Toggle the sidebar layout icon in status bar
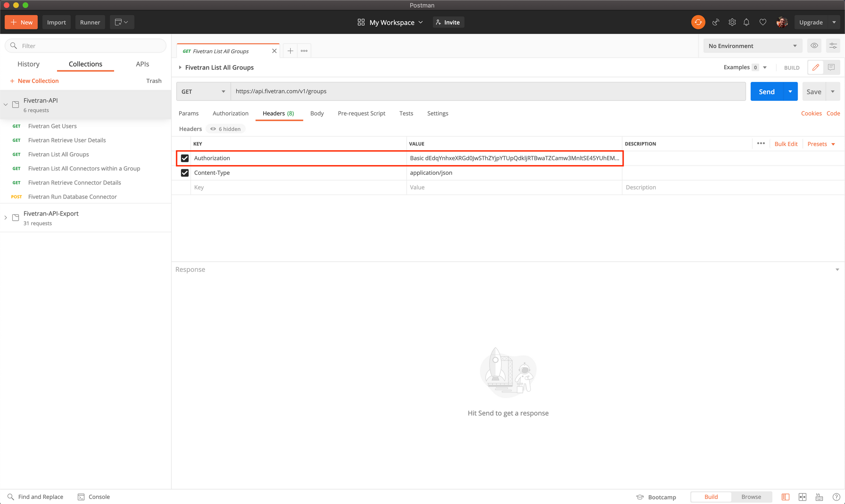845x504 pixels. [785, 497]
